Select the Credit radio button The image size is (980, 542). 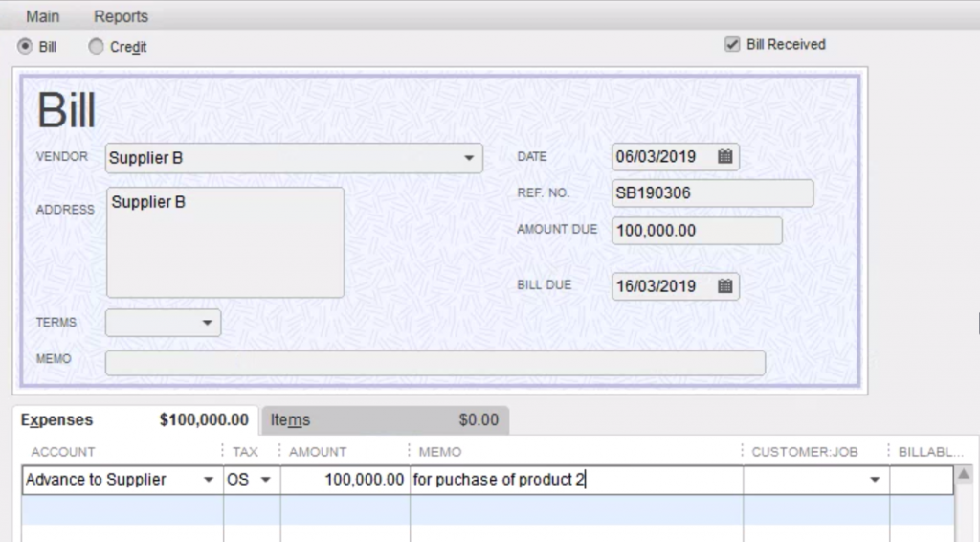[96, 46]
